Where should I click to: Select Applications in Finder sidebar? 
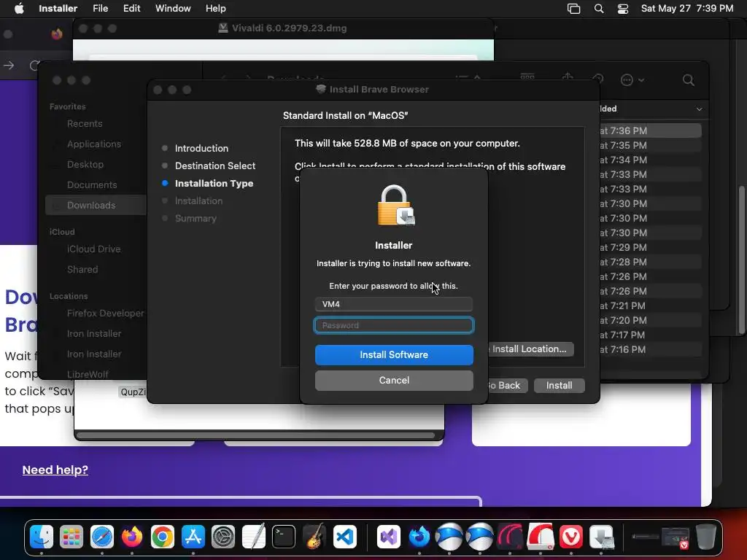click(x=94, y=144)
